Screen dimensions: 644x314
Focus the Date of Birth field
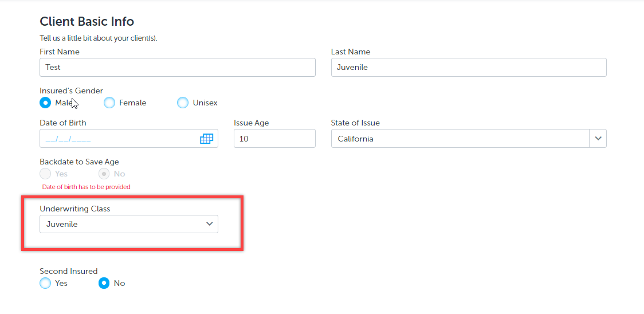pos(129,139)
